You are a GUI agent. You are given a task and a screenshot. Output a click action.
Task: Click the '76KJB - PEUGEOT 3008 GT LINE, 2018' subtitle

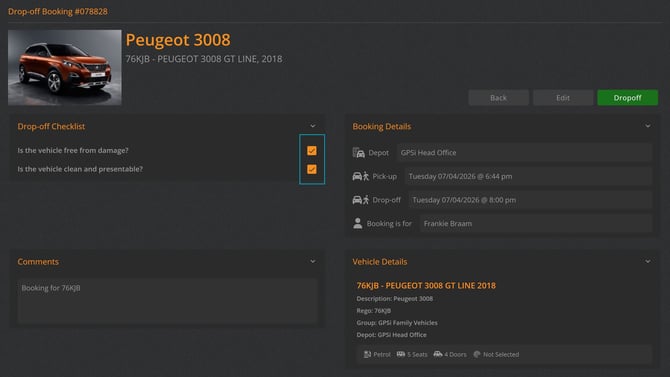click(204, 59)
